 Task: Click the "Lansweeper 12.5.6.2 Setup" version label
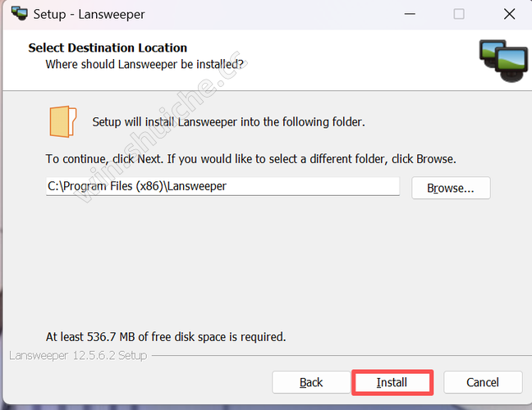77,356
